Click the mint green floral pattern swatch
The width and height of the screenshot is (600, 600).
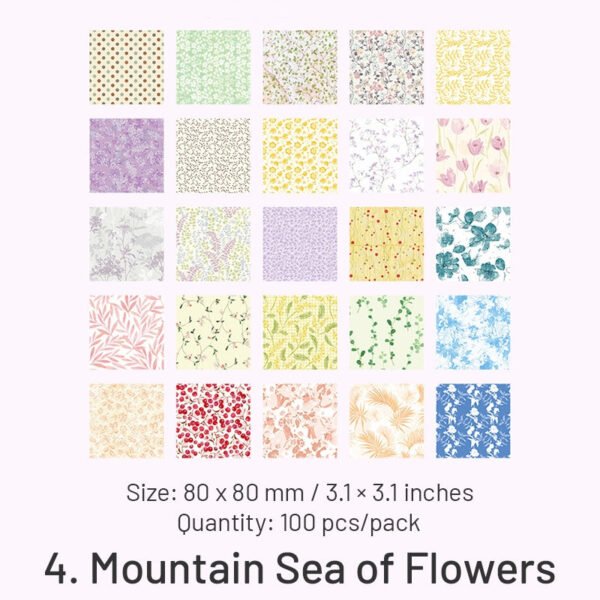pos(213,67)
